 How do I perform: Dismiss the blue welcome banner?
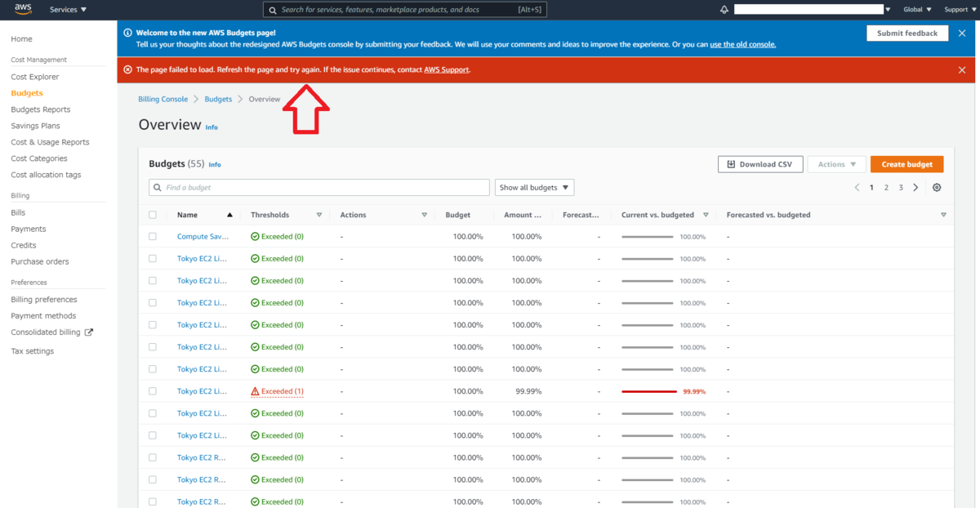962,33
